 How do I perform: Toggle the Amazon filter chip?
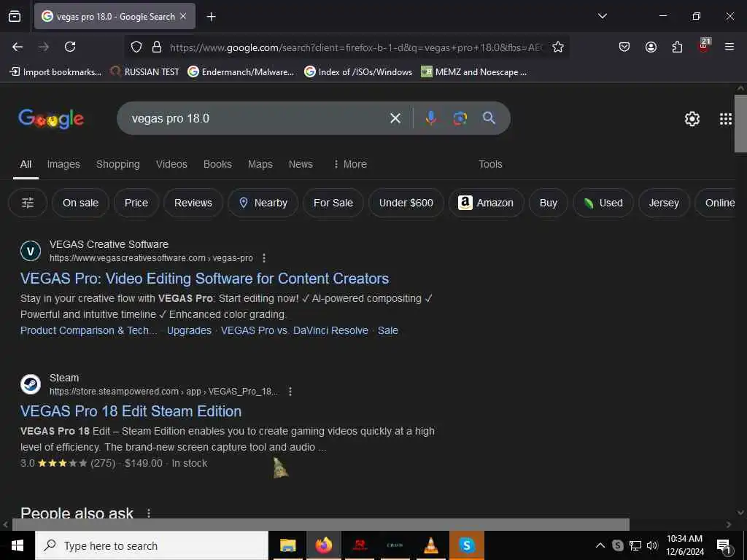pyautogui.click(x=486, y=203)
